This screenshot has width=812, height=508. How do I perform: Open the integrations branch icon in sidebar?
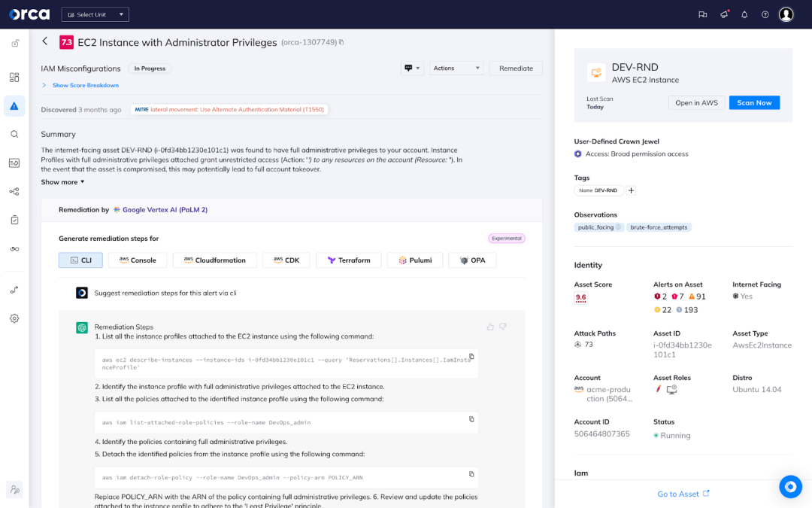(x=14, y=290)
